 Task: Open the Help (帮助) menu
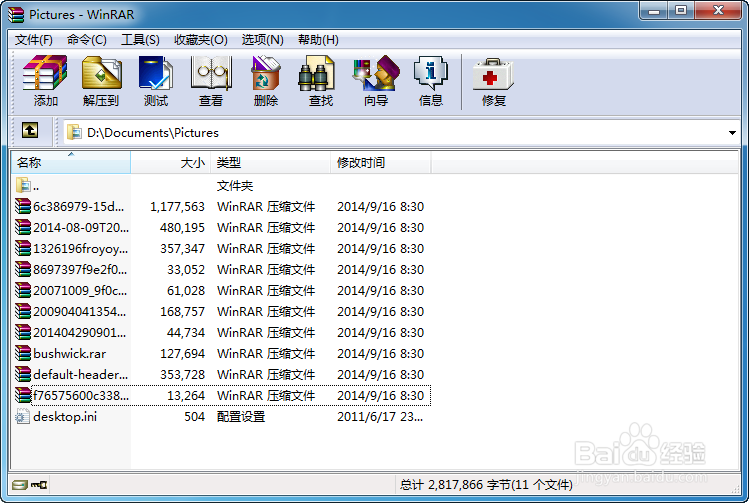coord(318,40)
